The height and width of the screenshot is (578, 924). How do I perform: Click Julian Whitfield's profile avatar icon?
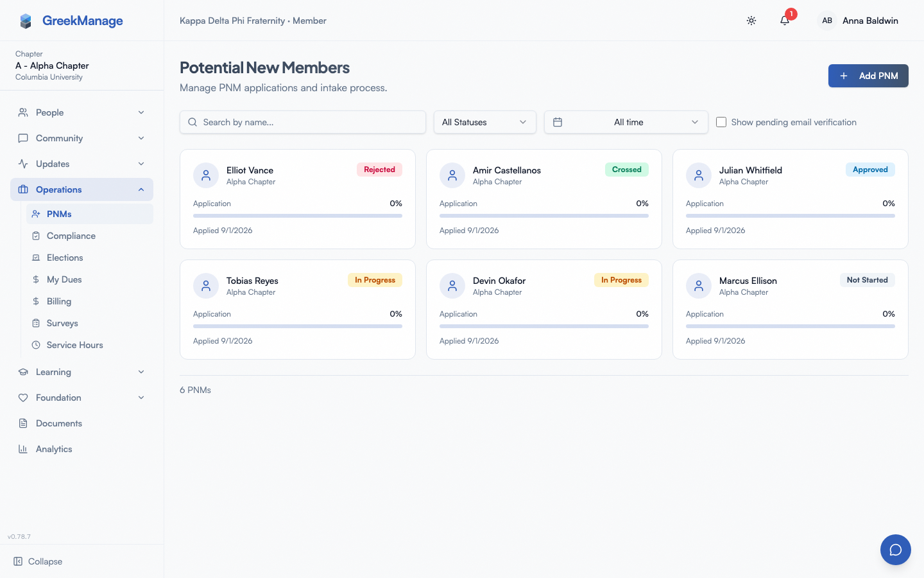click(699, 175)
